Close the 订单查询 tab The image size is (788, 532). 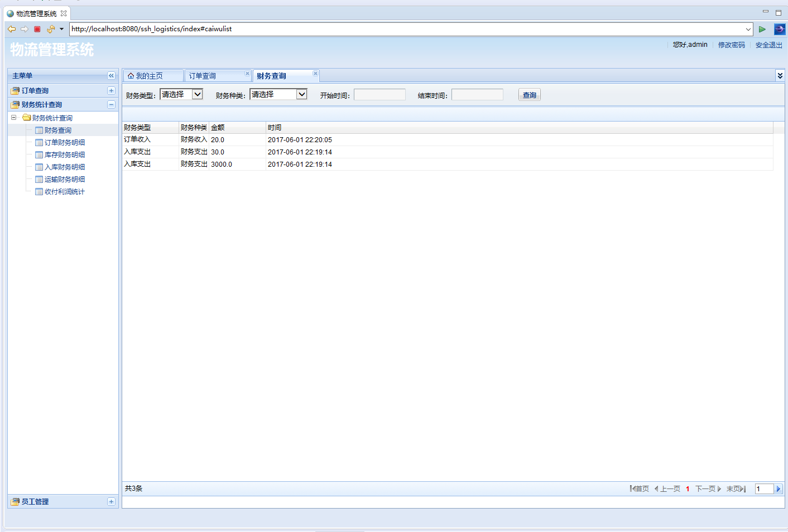[x=247, y=74]
